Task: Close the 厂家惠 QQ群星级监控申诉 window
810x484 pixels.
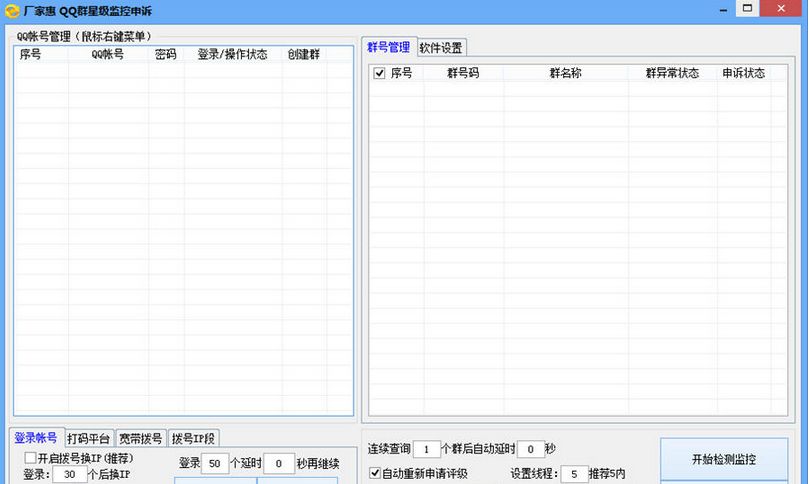Action: pos(781,8)
